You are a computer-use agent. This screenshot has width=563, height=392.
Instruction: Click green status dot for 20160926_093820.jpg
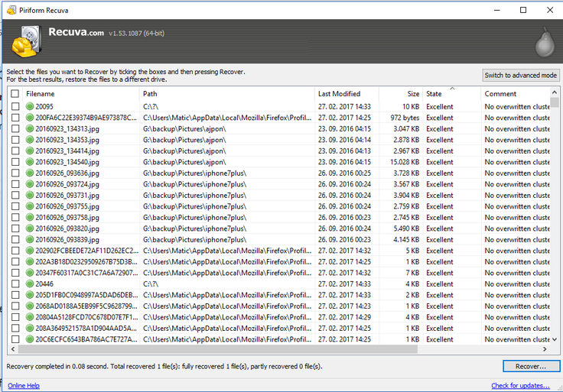coord(30,228)
